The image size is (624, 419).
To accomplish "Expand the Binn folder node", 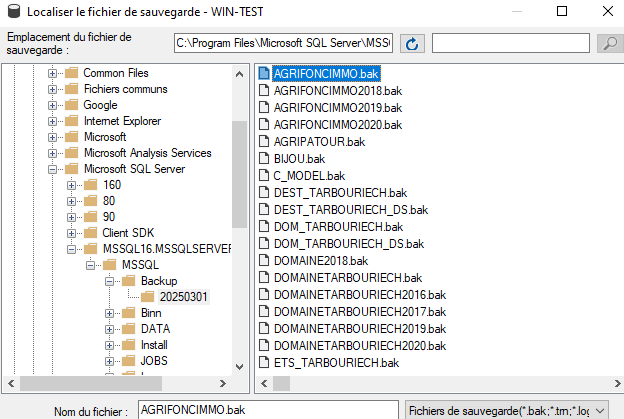I will pyautogui.click(x=110, y=313).
